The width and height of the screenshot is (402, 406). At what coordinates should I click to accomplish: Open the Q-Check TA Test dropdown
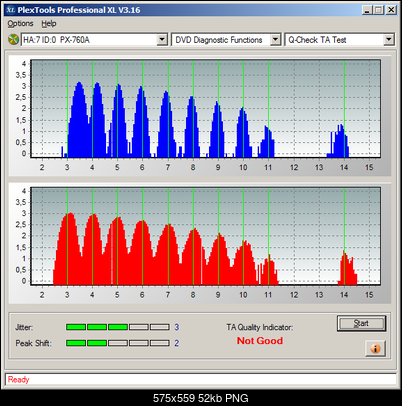(389, 40)
